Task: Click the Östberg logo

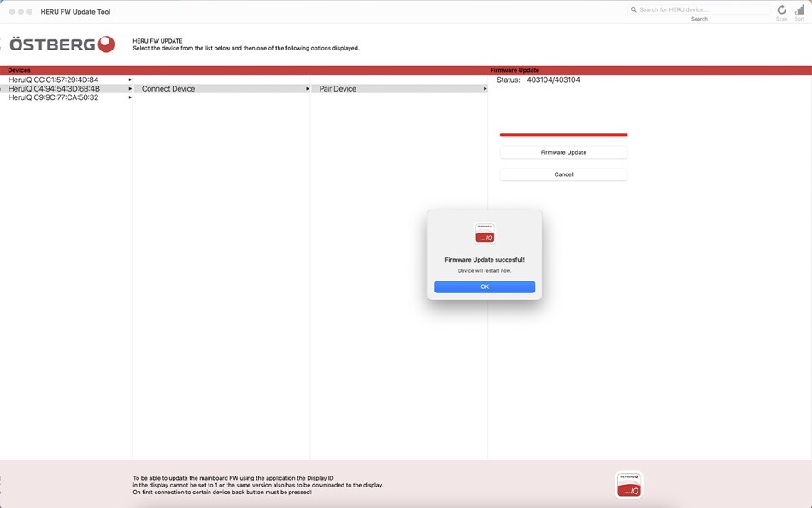Action: pos(62,44)
